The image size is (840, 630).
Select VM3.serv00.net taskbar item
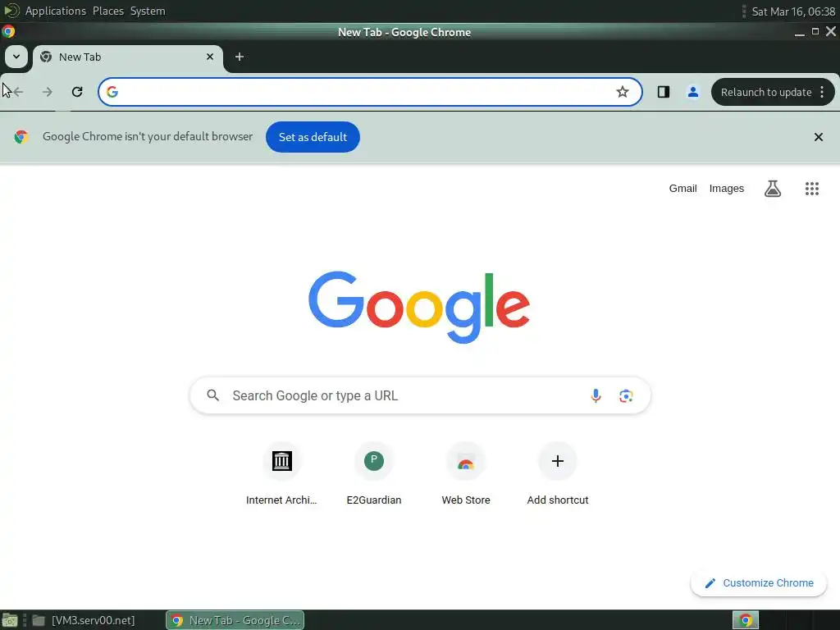(x=84, y=620)
